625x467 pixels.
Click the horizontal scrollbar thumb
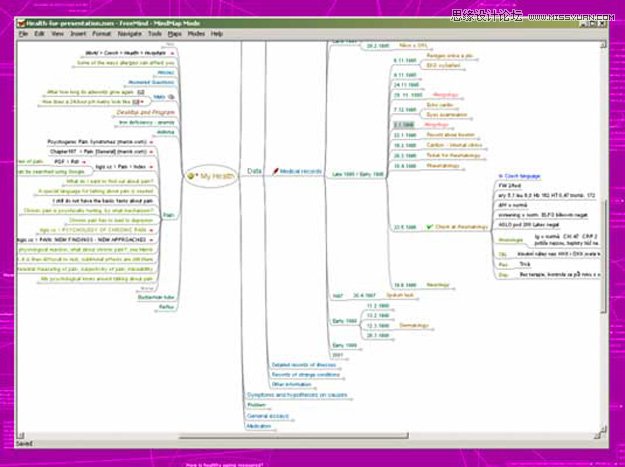click(x=294, y=436)
